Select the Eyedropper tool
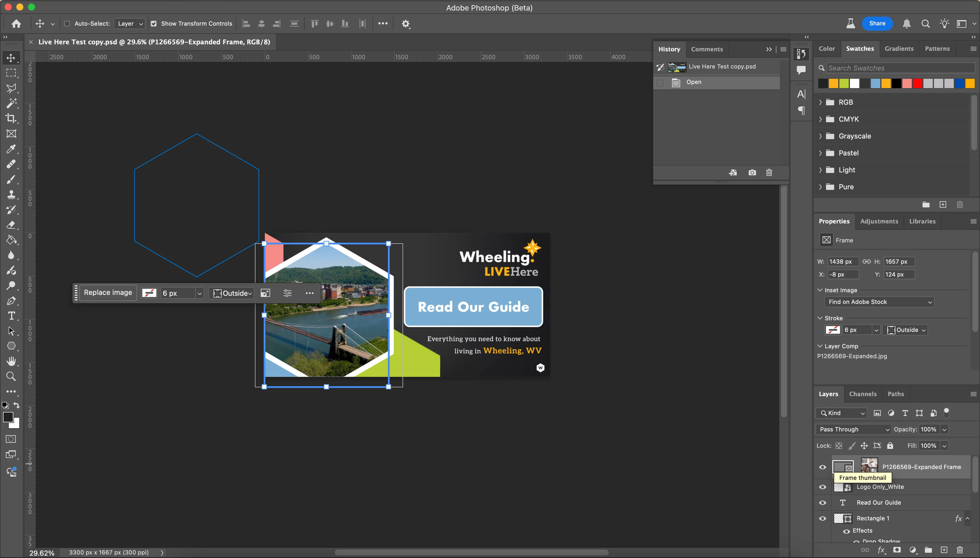This screenshot has height=558, width=980. (x=11, y=149)
